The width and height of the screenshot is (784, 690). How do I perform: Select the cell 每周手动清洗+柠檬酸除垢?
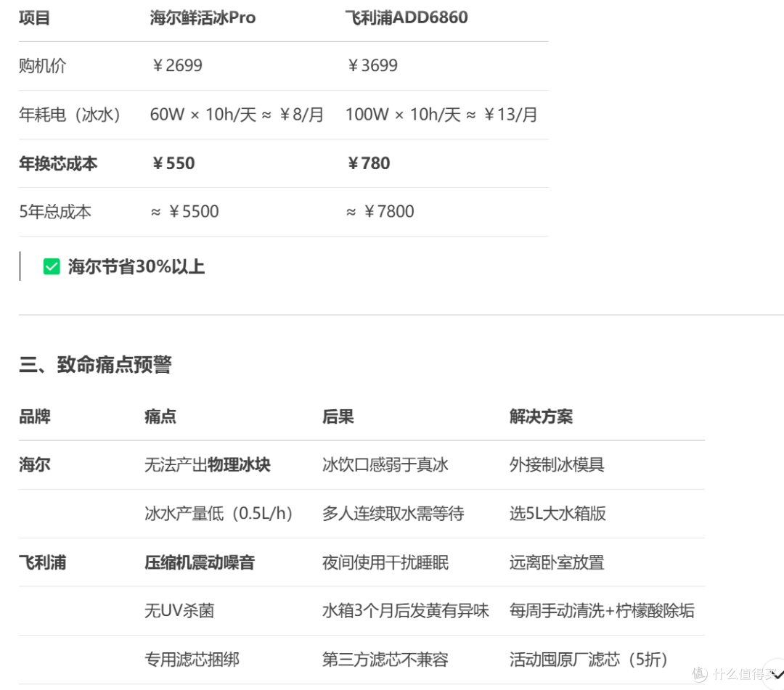point(602,611)
